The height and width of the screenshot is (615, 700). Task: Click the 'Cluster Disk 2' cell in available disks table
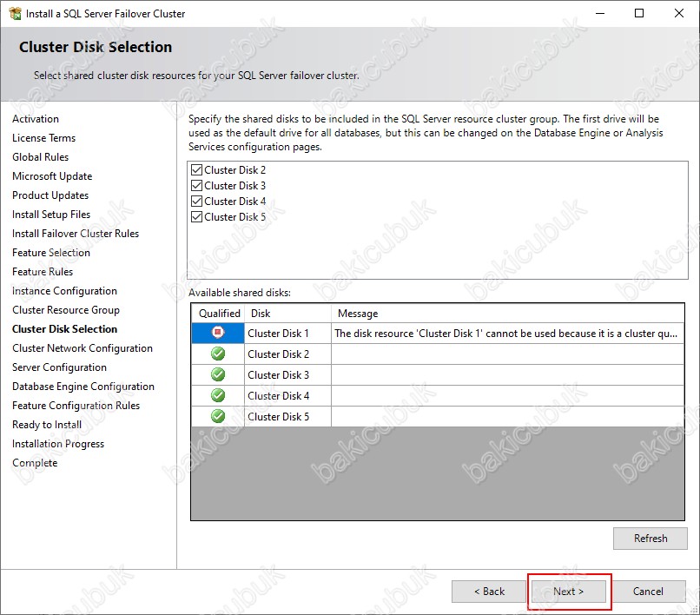[x=288, y=354]
